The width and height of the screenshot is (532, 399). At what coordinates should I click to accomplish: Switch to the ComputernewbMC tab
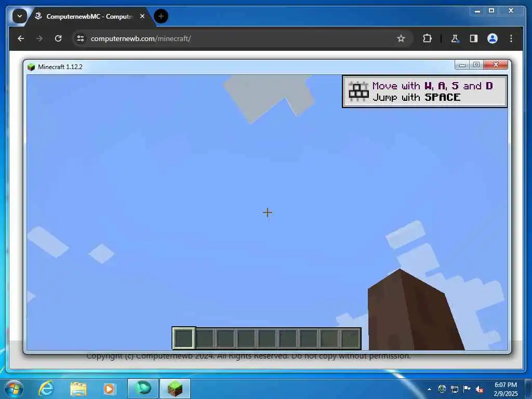pyautogui.click(x=89, y=16)
